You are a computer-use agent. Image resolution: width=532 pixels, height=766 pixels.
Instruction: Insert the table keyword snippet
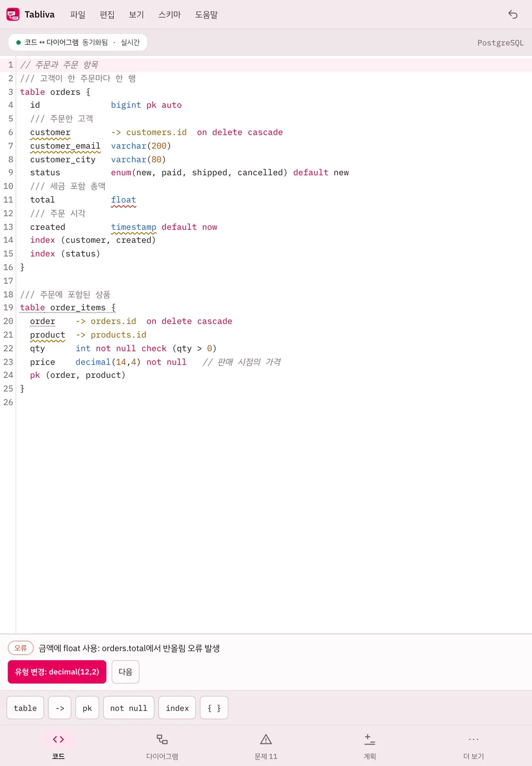(26, 708)
